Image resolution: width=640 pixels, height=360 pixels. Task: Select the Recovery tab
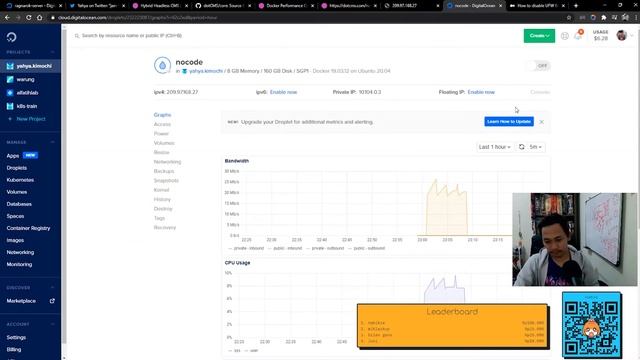click(165, 228)
